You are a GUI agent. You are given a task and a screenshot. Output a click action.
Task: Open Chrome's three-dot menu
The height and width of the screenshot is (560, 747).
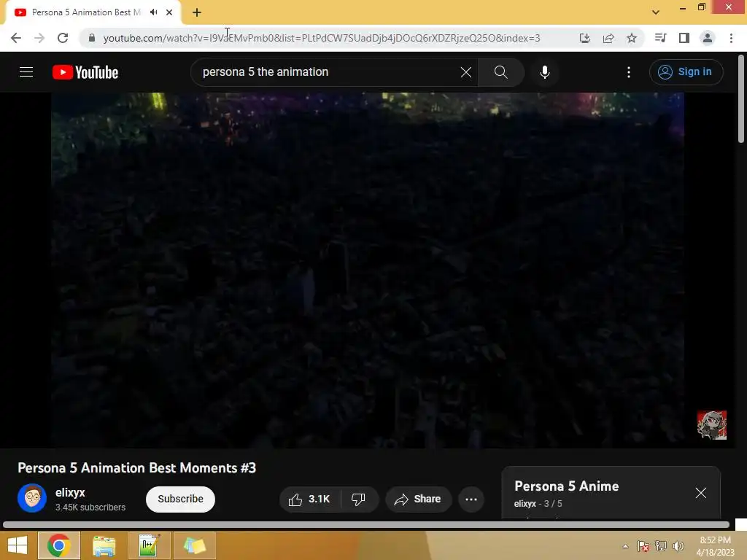click(731, 38)
